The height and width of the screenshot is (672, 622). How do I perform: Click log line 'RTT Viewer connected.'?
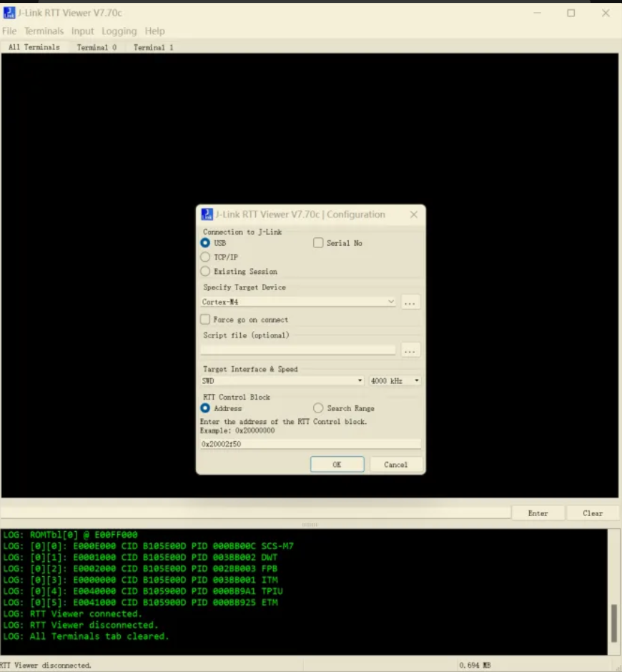[72, 613]
